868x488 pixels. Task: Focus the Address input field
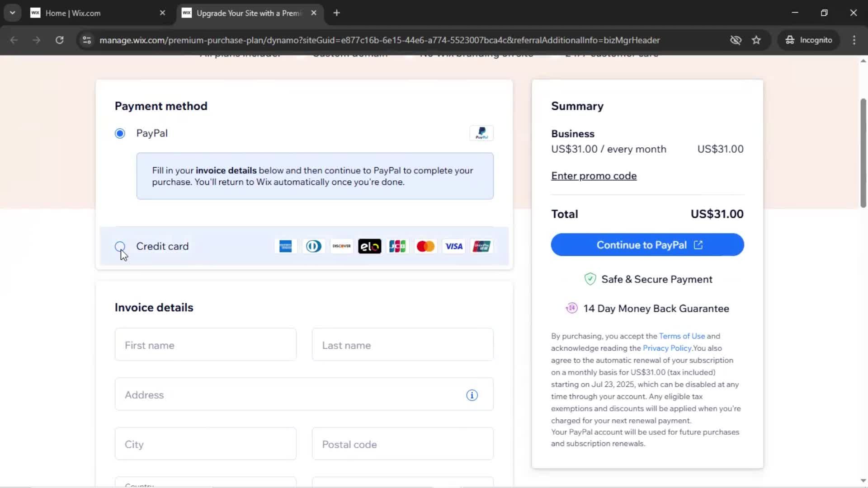click(x=304, y=394)
